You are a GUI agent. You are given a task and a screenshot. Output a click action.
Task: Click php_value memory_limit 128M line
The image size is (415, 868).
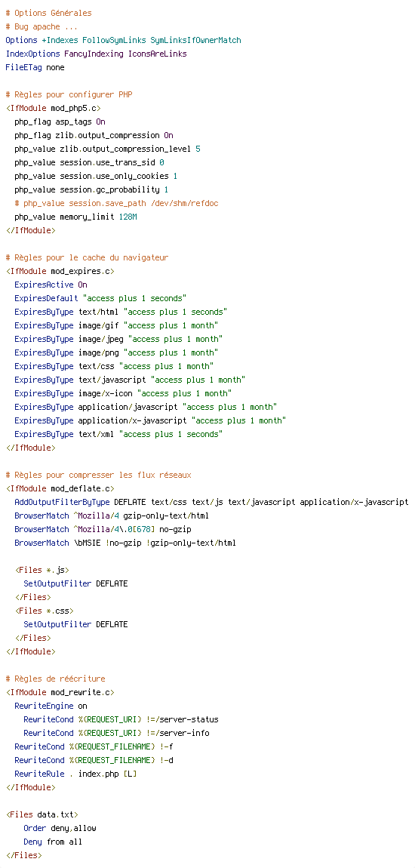(x=75, y=217)
